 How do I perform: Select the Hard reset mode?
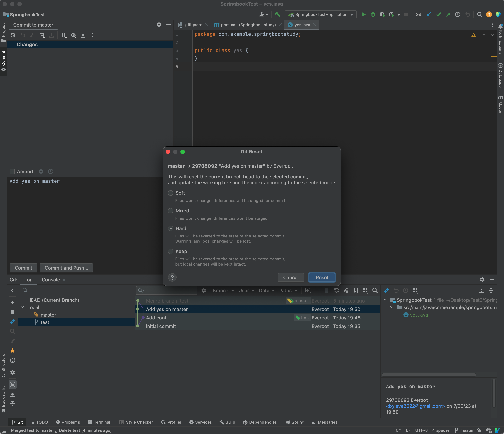[171, 228]
